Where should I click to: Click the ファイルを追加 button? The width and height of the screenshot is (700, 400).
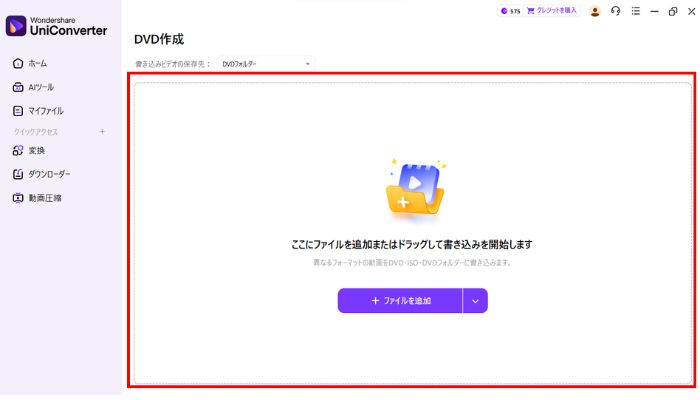pyautogui.click(x=400, y=301)
